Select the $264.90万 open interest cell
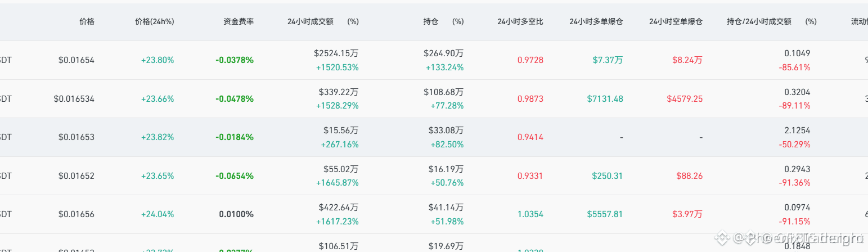Image resolution: width=868 pixels, height=252 pixels. click(444, 53)
